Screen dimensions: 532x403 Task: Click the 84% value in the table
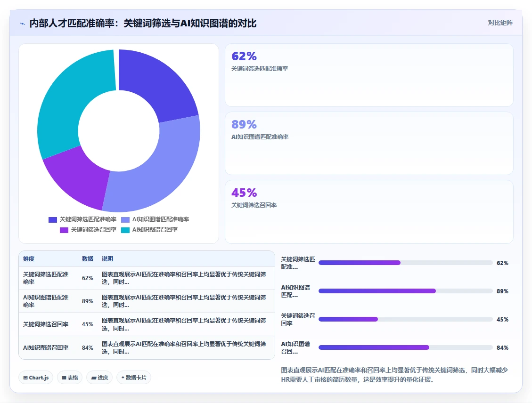[x=88, y=347]
